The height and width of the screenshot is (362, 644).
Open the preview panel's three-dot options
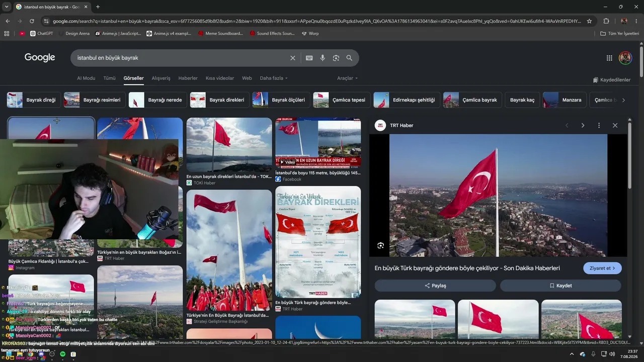[599, 126]
